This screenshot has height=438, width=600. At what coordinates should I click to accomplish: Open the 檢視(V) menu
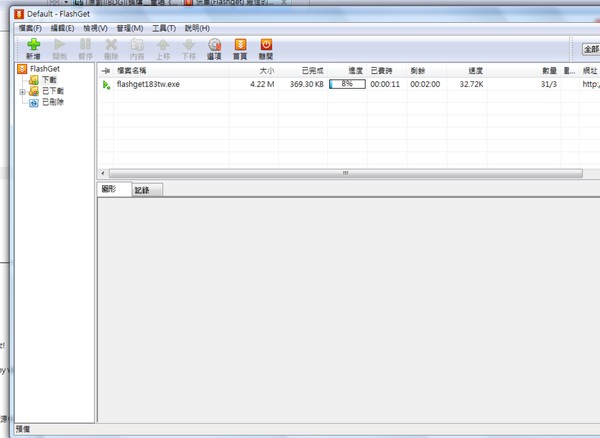point(95,28)
